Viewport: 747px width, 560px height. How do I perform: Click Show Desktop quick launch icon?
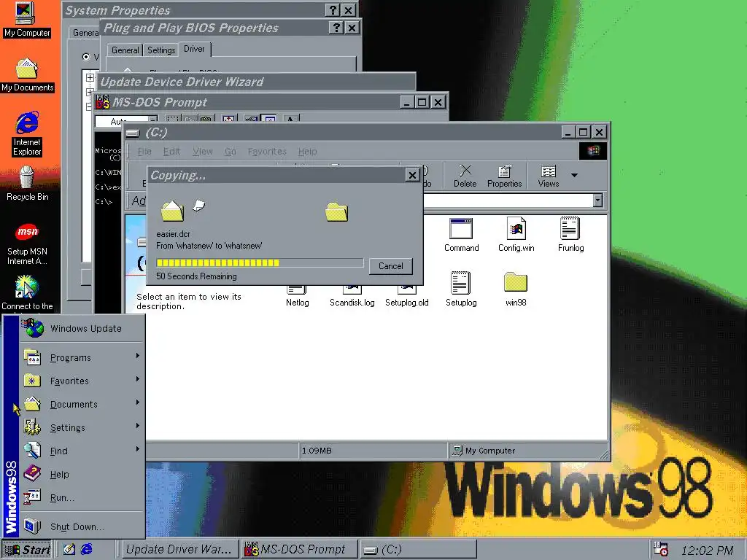[x=69, y=550]
